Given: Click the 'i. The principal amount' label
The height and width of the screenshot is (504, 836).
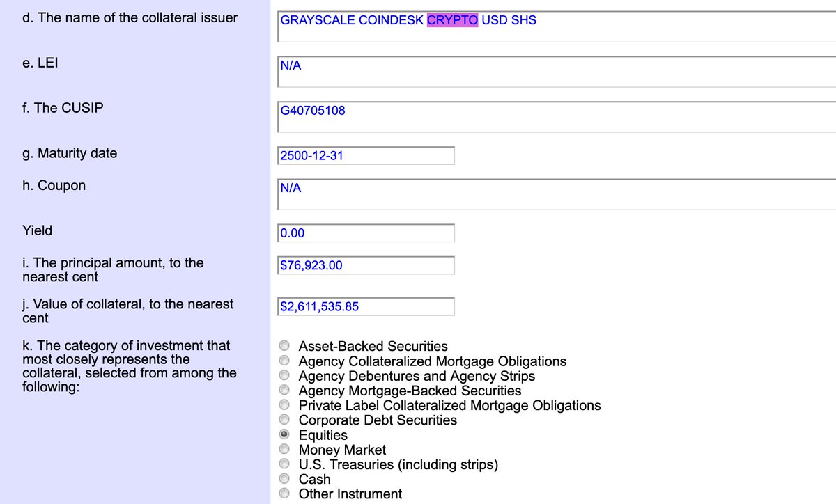Looking at the screenshot, I should [x=113, y=269].
